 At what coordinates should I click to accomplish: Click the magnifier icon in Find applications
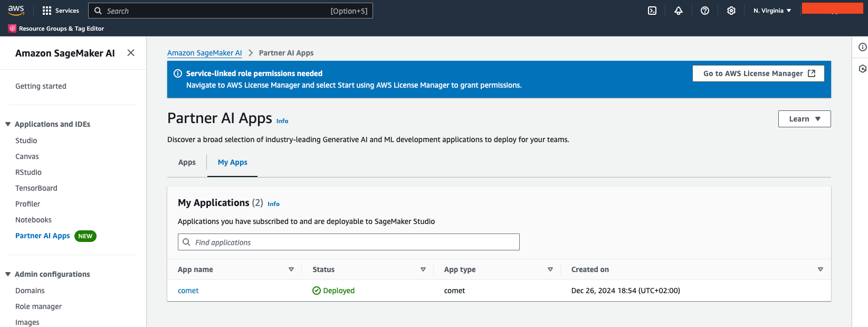186,242
